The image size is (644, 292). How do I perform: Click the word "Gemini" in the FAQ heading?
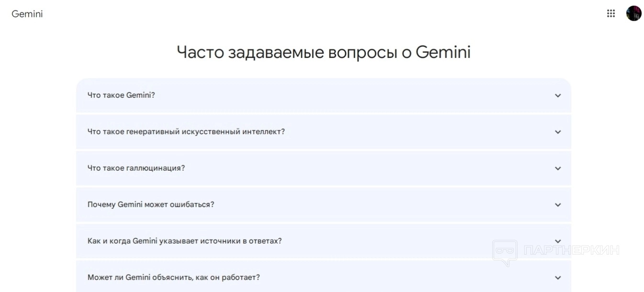[443, 52]
